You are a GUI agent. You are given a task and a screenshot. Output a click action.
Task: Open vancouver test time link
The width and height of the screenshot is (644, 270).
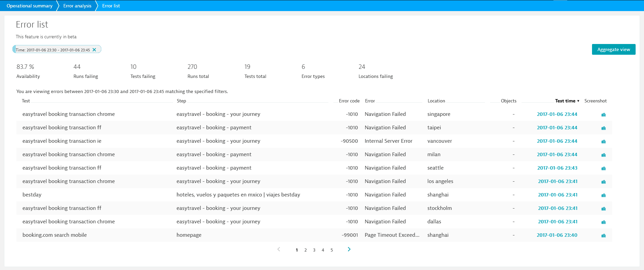tap(557, 141)
